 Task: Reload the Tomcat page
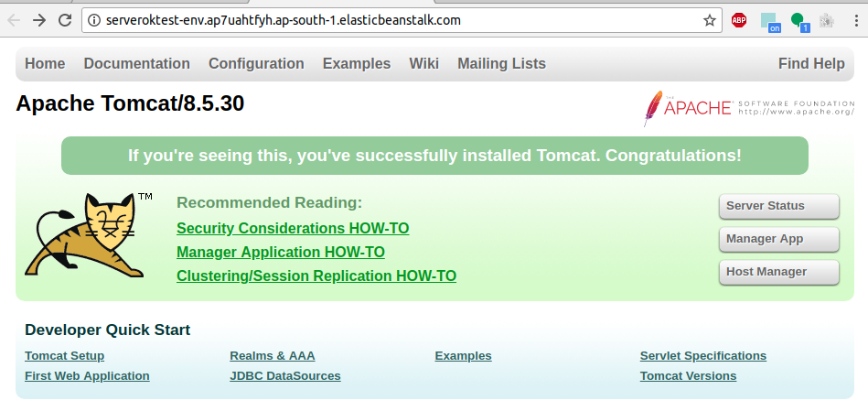click(x=65, y=19)
